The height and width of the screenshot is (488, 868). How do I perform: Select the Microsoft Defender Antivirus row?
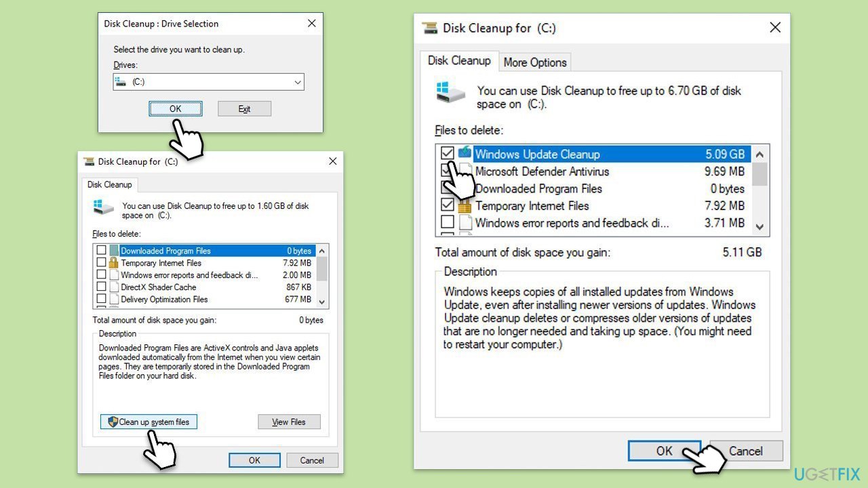coord(593,171)
